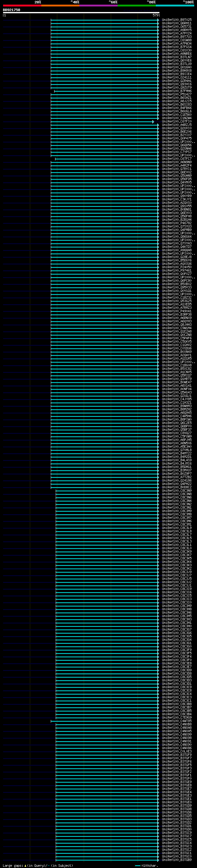Click the shorter alignment arrowhead for UniRef100_C6TFI0
This screenshot has height=868, width=197.
click(153, 122)
